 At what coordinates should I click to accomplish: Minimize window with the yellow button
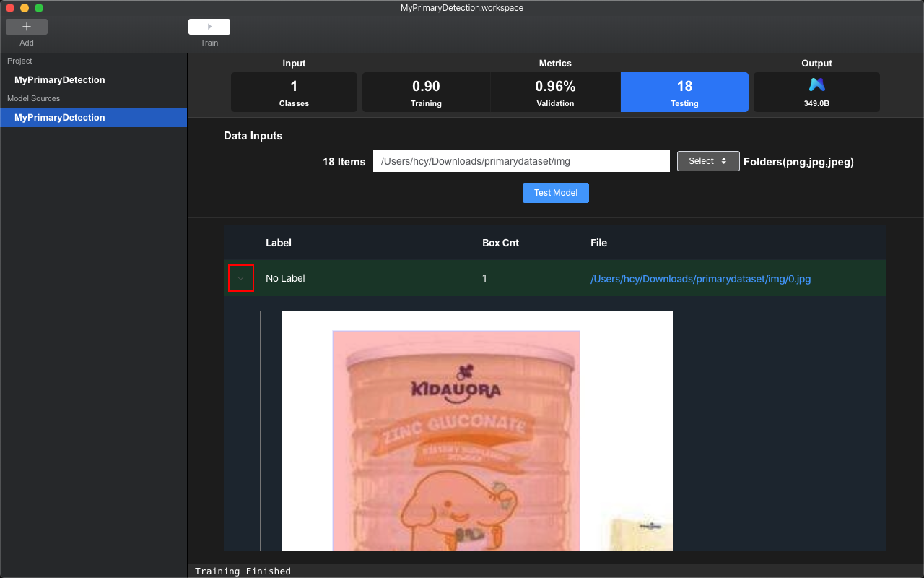(25, 8)
